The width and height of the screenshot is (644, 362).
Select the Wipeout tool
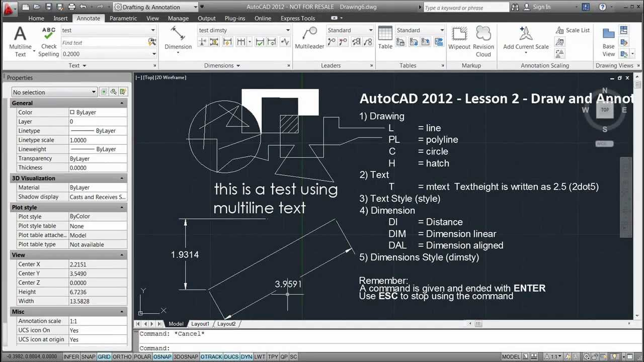coord(459,38)
